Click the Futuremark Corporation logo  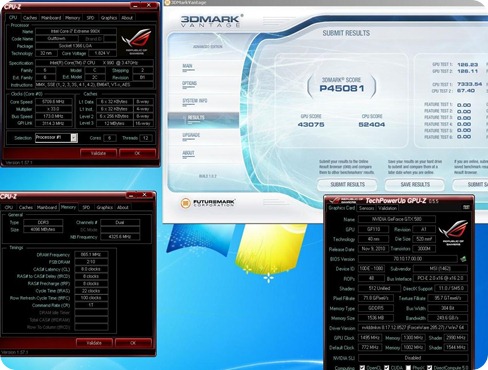(x=208, y=203)
